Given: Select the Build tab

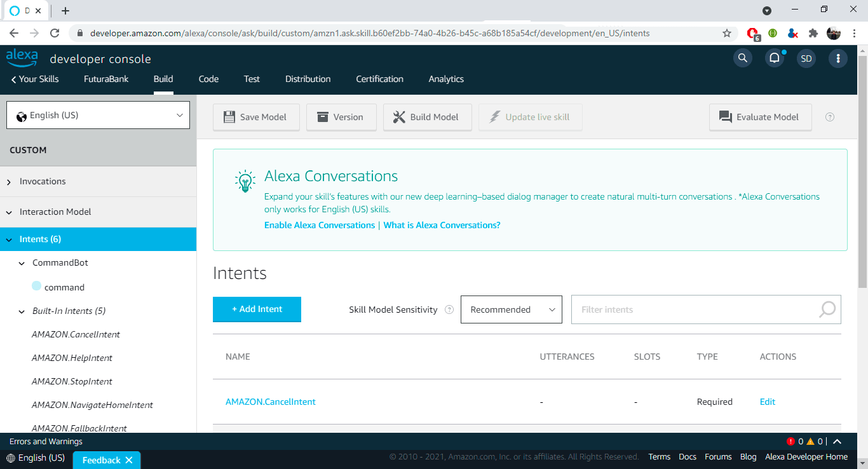Looking at the screenshot, I should [x=163, y=79].
